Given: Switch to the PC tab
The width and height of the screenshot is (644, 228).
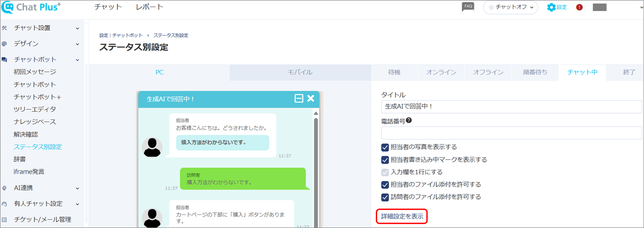Looking at the screenshot, I should coord(159,72).
